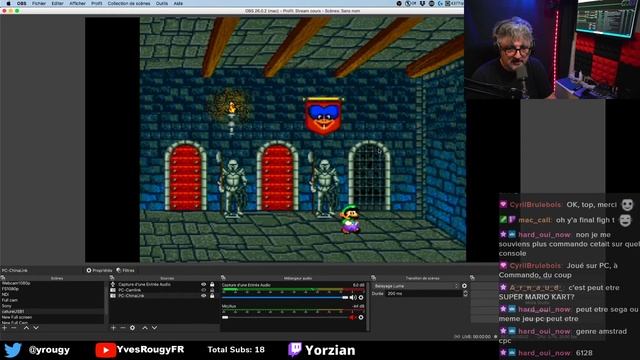Open the Fichier menu

tap(39, 3)
